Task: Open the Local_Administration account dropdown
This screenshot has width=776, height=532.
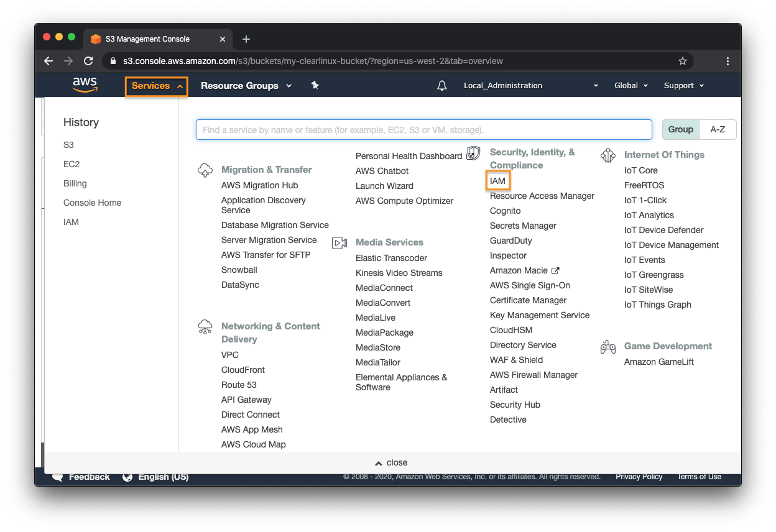Action: point(531,86)
